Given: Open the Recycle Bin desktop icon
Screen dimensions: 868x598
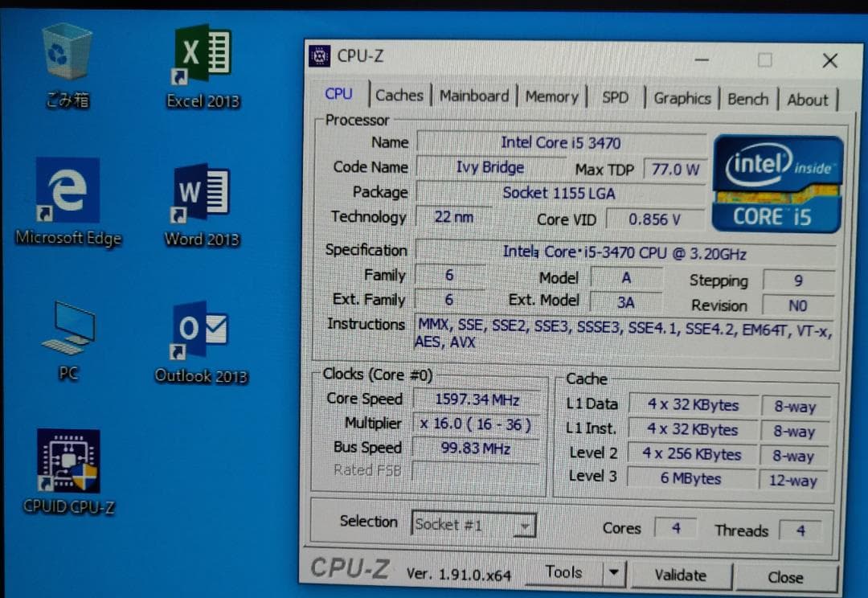Looking at the screenshot, I should click(68, 55).
